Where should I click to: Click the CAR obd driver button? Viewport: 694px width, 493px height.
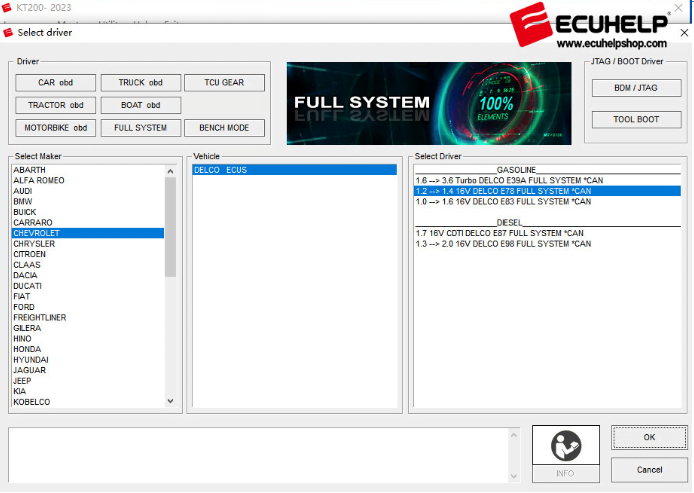55,83
